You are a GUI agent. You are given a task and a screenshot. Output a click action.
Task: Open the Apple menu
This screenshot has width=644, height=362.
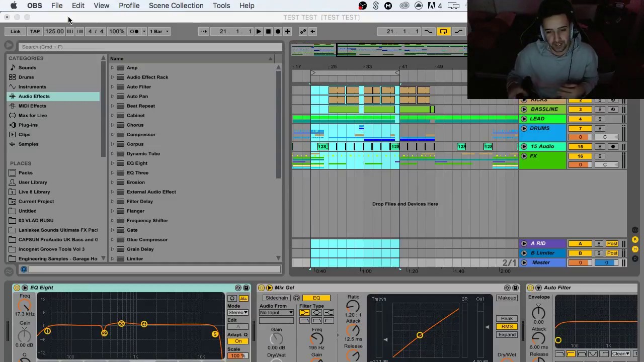tap(14, 6)
